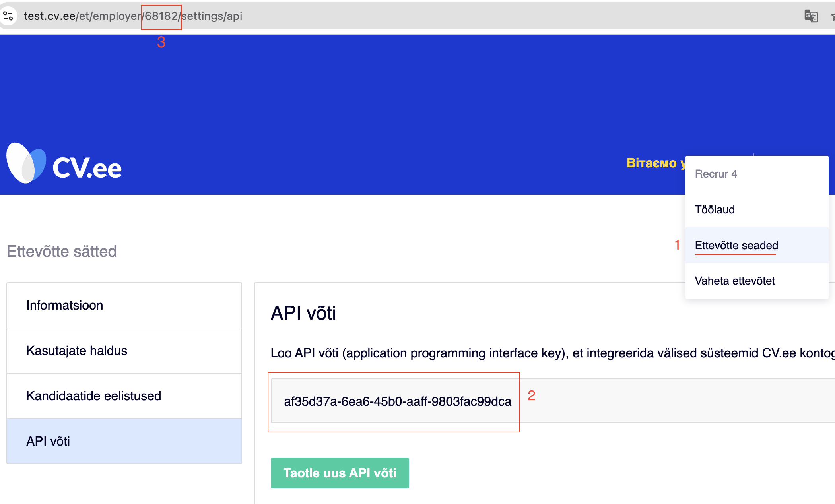835x504 pixels.
Task: Click the API võti panel heading
Action: [x=303, y=313]
